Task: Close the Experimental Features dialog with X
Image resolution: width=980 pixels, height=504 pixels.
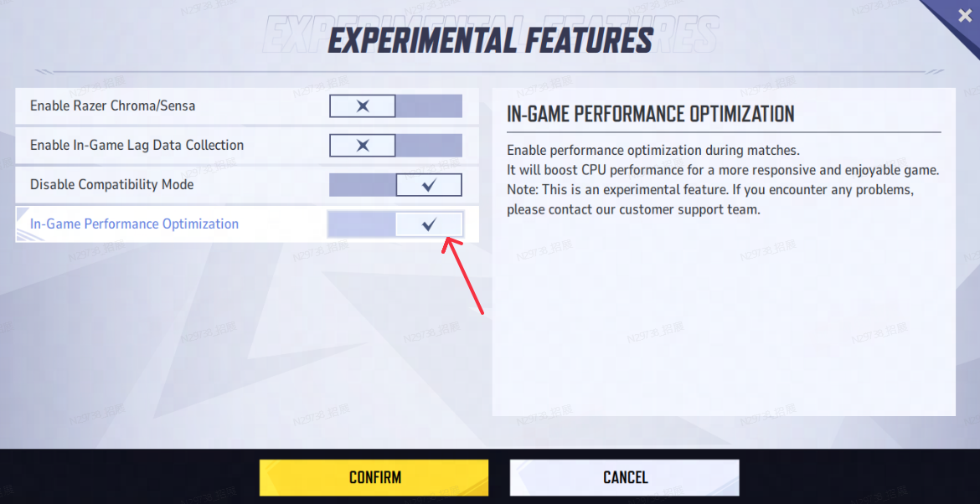Action: 964,16
